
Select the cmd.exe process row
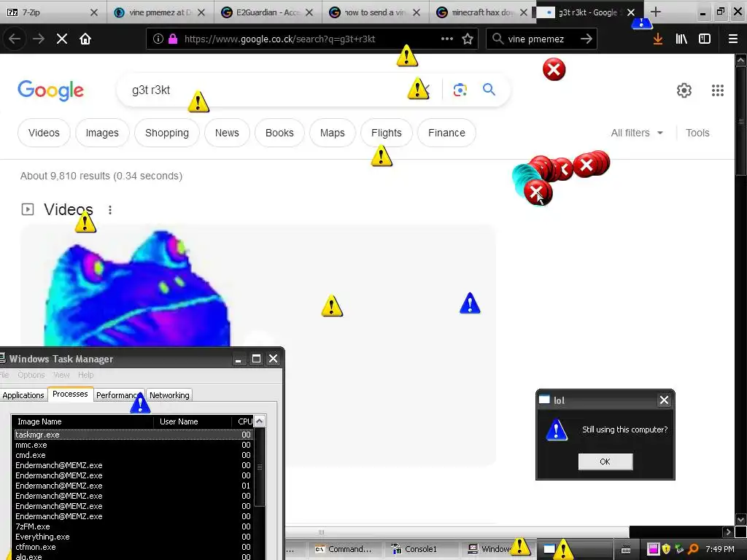133,455
